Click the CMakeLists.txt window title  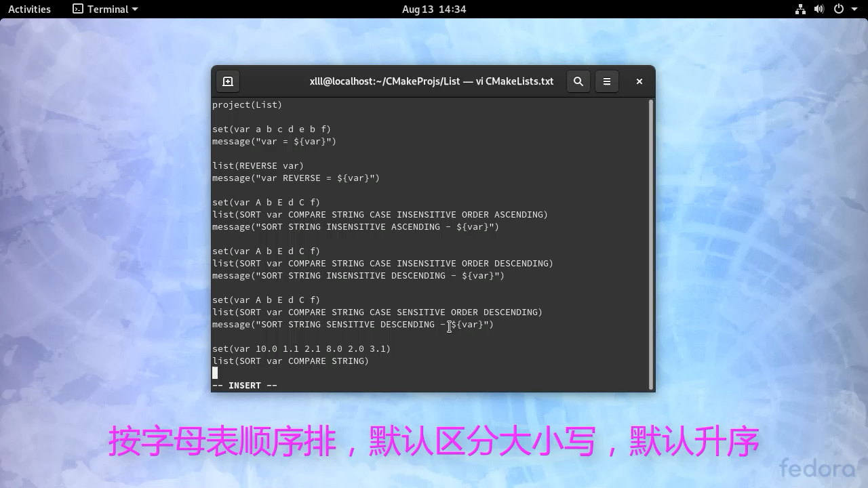tap(432, 81)
